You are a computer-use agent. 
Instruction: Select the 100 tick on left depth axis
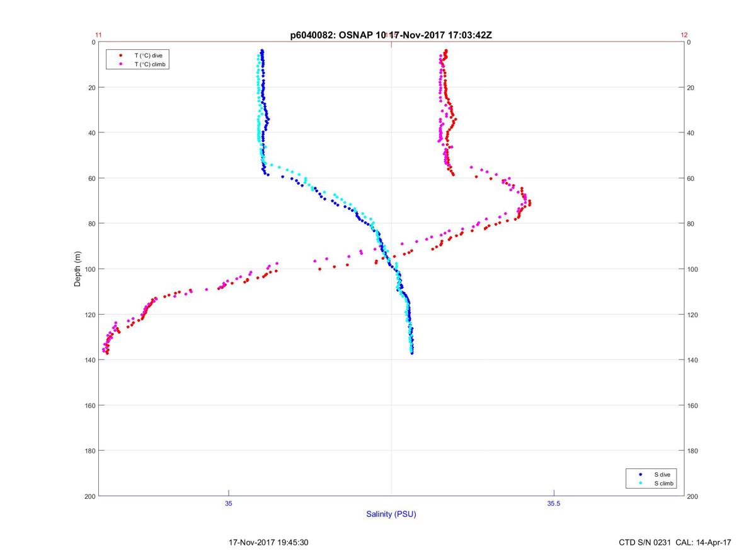click(x=90, y=269)
